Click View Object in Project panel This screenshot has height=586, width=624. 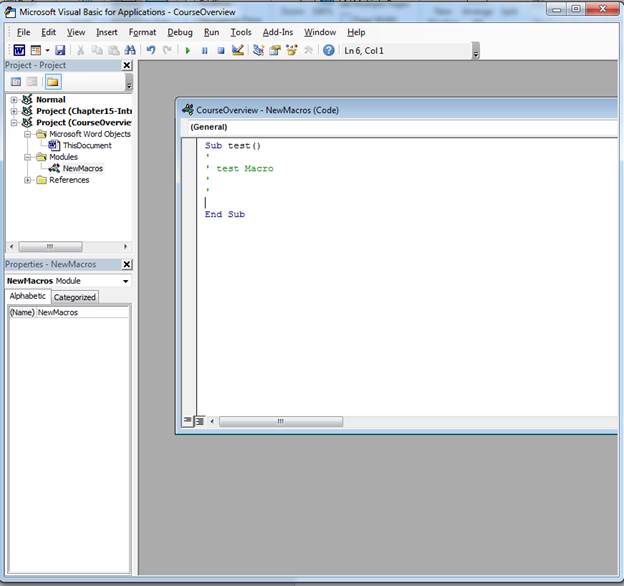pyautogui.click(x=32, y=82)
